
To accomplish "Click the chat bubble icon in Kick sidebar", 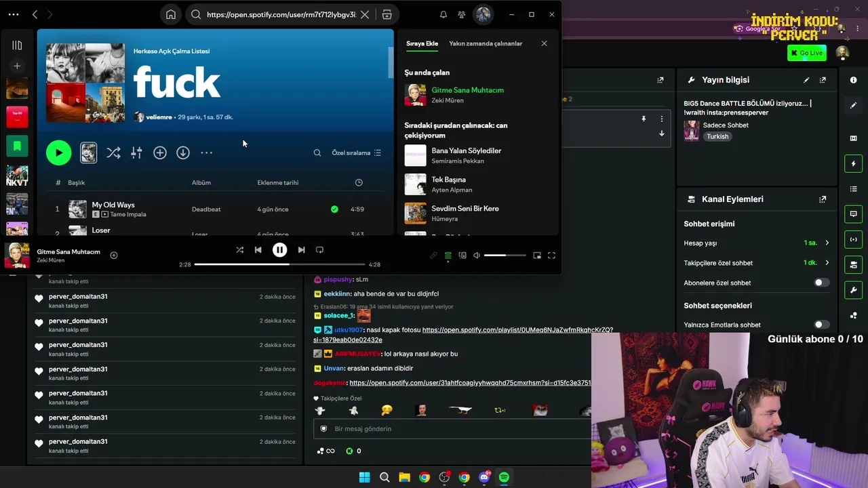I will (x=853, y=214).
